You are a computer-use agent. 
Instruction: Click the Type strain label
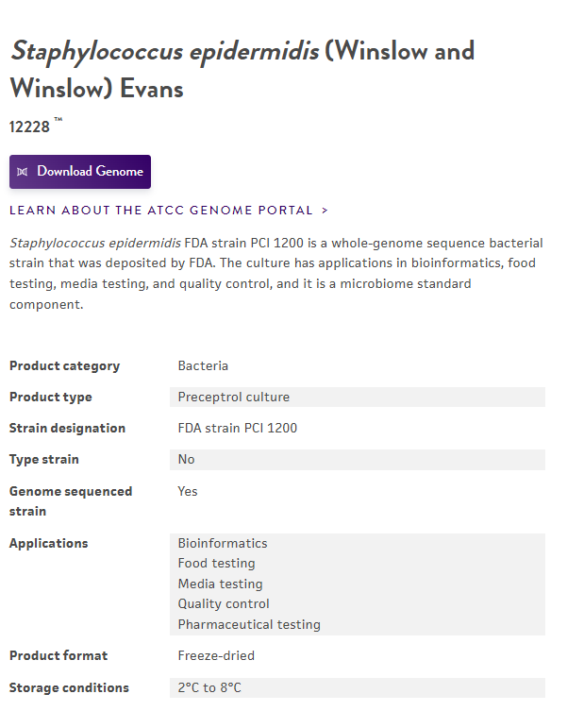44,459
